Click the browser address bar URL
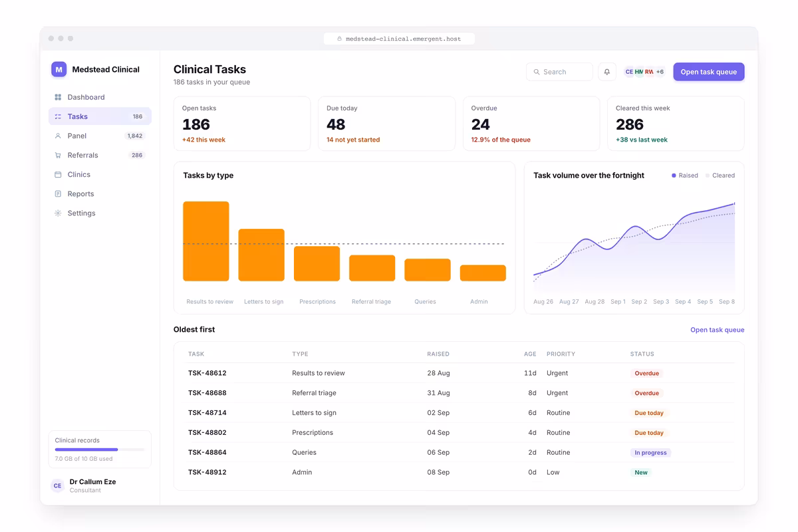The height and width of the screenshot is (532, 798). click(x=403, y=39)
